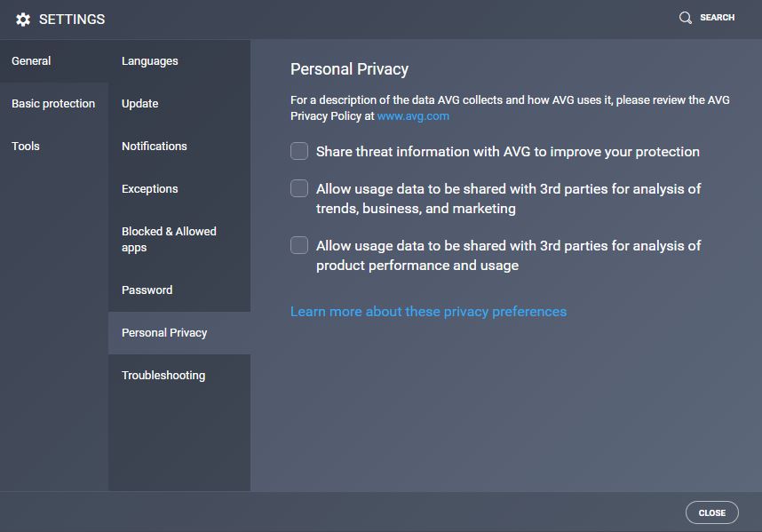
Task: Open the Tools category
Action: [x=54, y=147]
